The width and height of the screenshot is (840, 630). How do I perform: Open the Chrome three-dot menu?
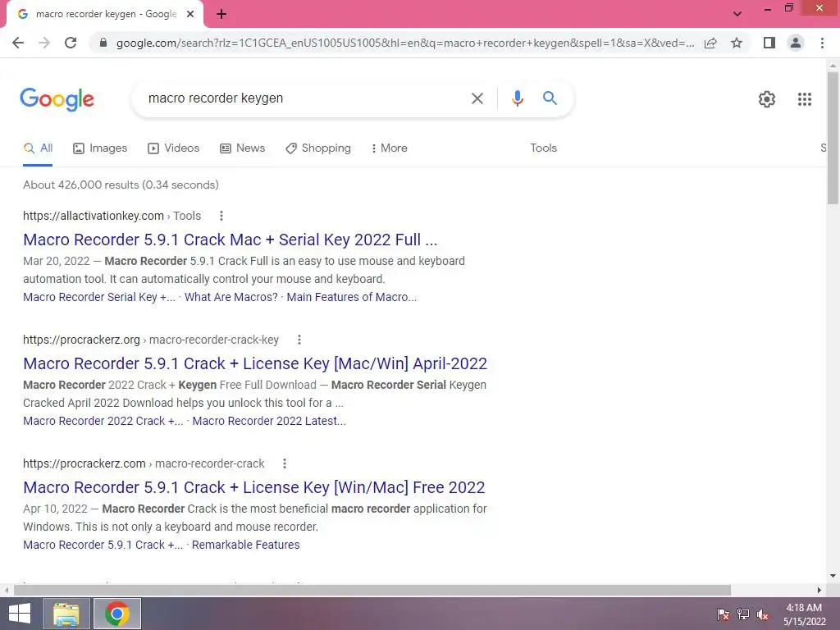(x=822, y=43)
